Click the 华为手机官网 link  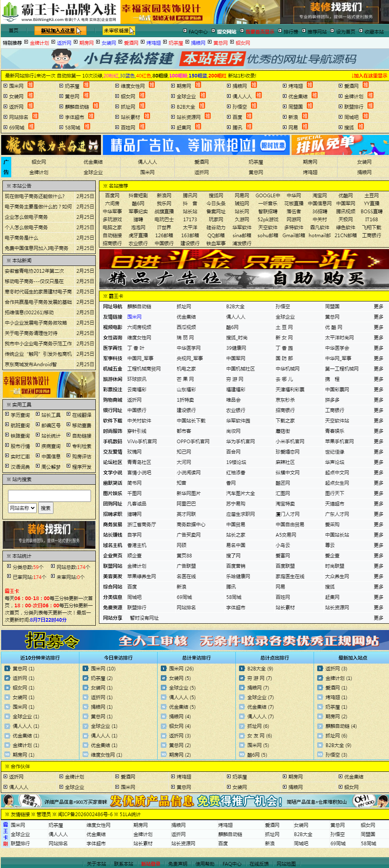pyautogui.click(x=240, y=442)
